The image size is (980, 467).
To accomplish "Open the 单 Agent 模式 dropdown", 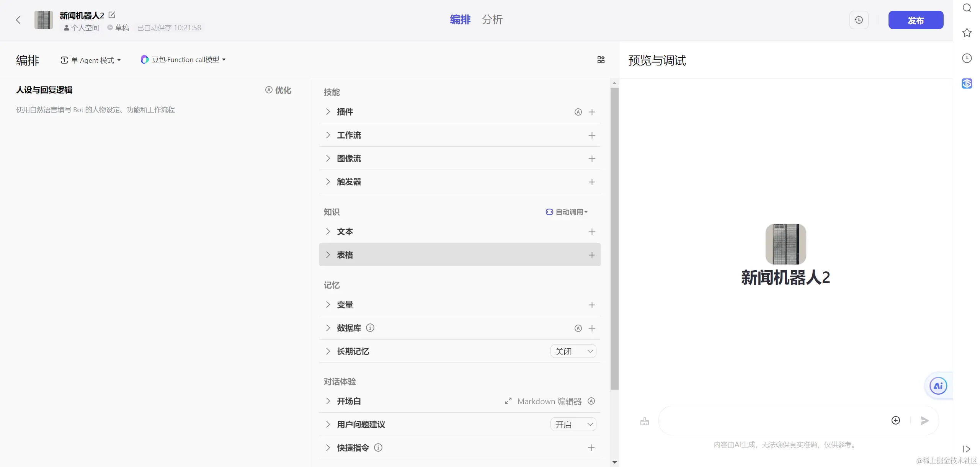I will click(91, 60).
